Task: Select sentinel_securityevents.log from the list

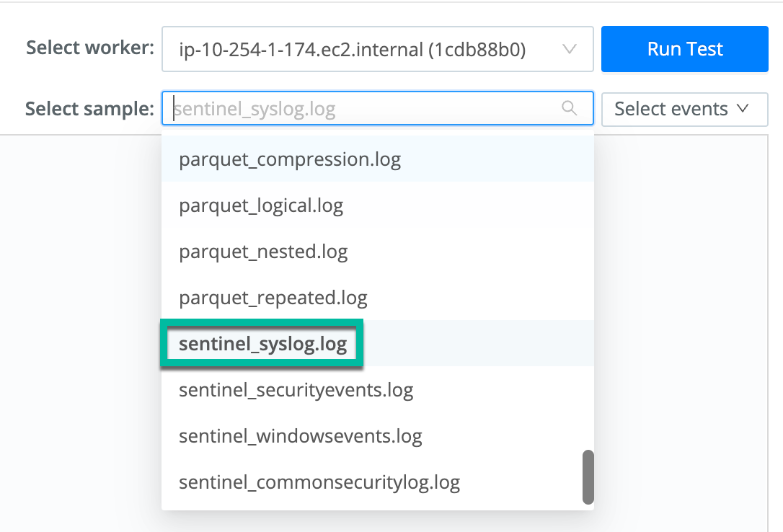Action: click(x=296, y=390)
